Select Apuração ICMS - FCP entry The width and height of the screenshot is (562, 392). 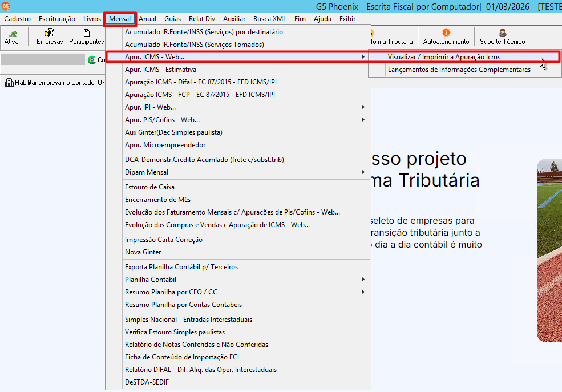click(238, 95)
